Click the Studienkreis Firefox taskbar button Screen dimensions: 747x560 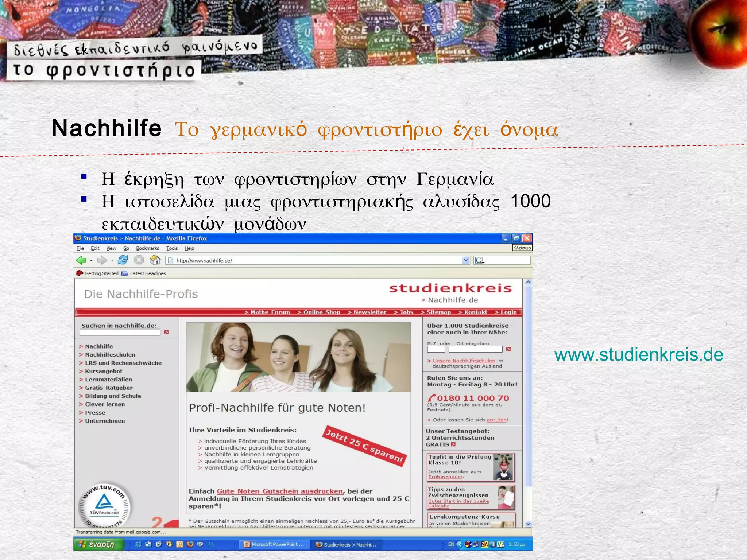[x=347, y=544]
